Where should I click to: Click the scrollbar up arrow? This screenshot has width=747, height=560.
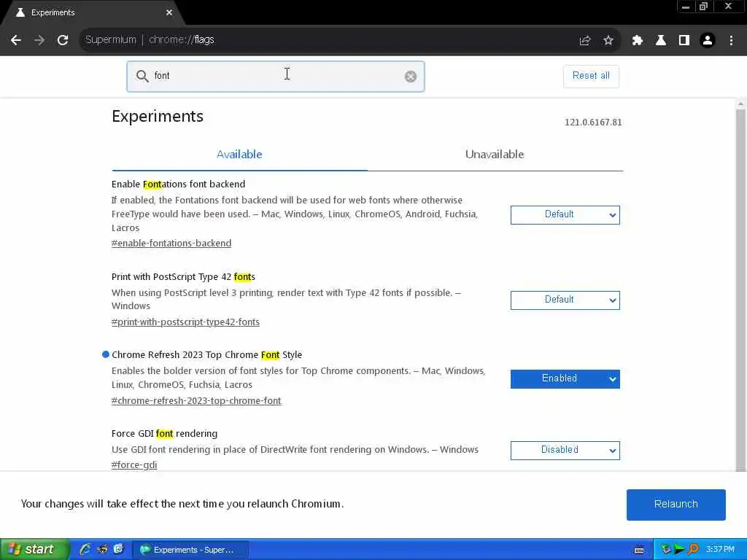(740, 104)
